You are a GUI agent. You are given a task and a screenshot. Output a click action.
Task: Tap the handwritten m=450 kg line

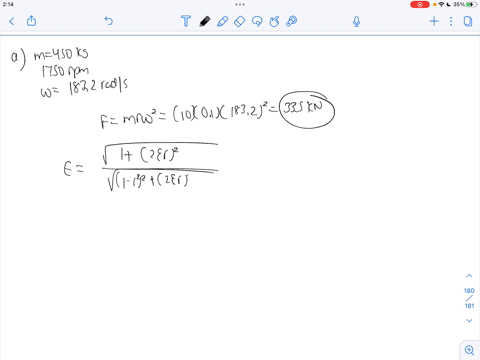tap(61, 54)
